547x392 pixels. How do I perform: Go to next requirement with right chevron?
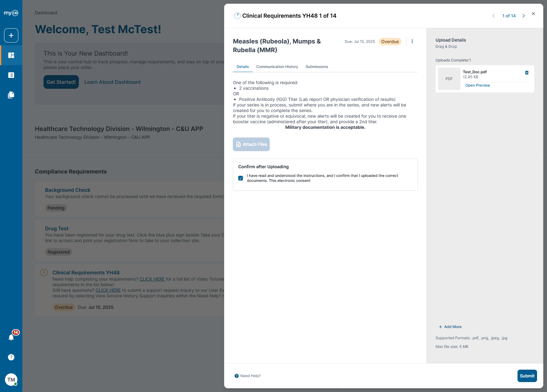(x=524, y=16)
